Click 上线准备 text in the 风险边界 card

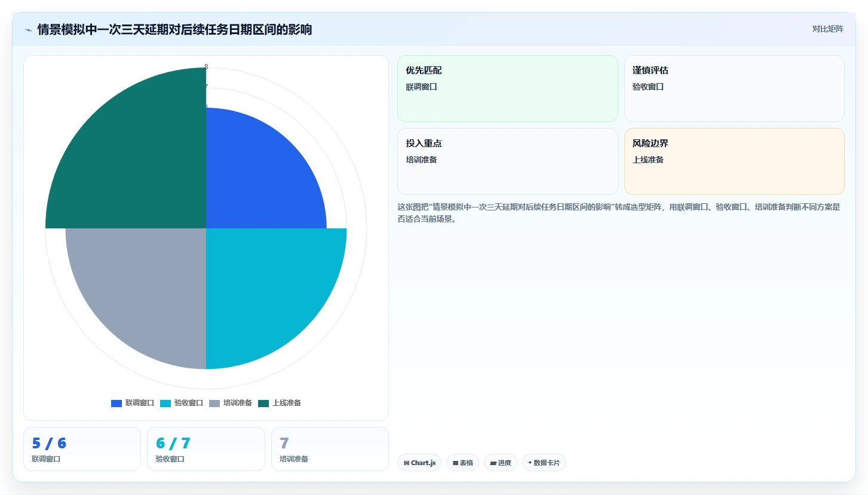[648, 160]
